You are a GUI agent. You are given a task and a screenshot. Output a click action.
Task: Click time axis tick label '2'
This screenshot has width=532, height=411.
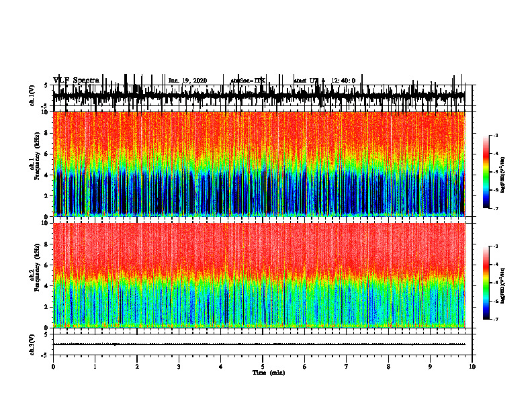pyautogui.click(x=137, y=367)
